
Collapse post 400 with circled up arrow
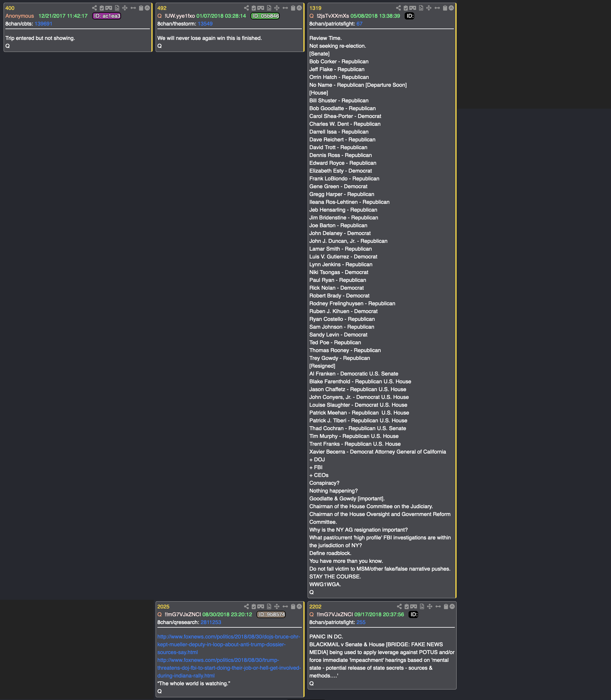(147, 8)
